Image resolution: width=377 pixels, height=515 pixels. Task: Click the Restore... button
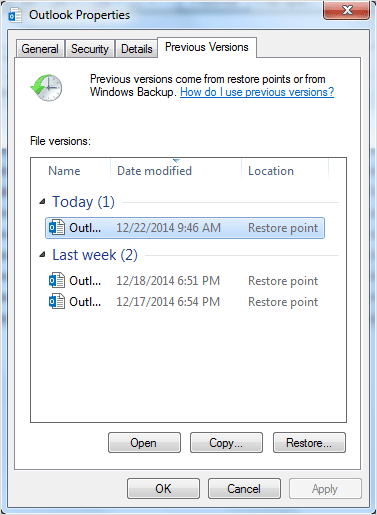pyautogui.click(x=309, y=443)
